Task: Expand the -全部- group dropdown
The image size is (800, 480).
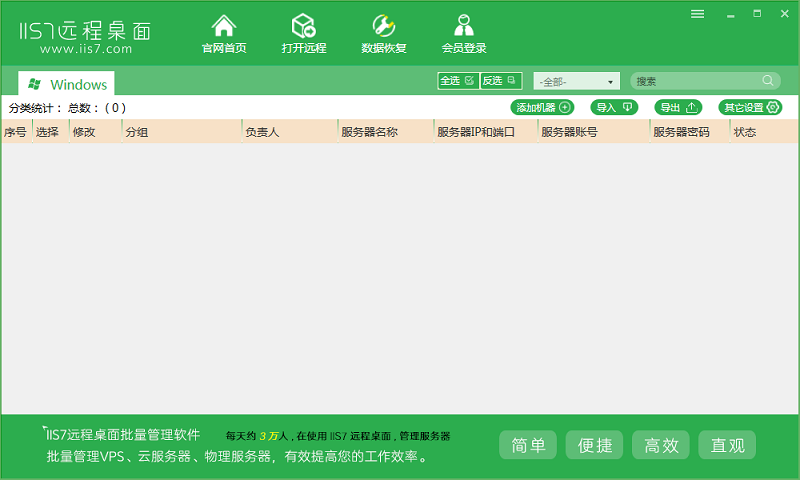Action: (577, 81)
